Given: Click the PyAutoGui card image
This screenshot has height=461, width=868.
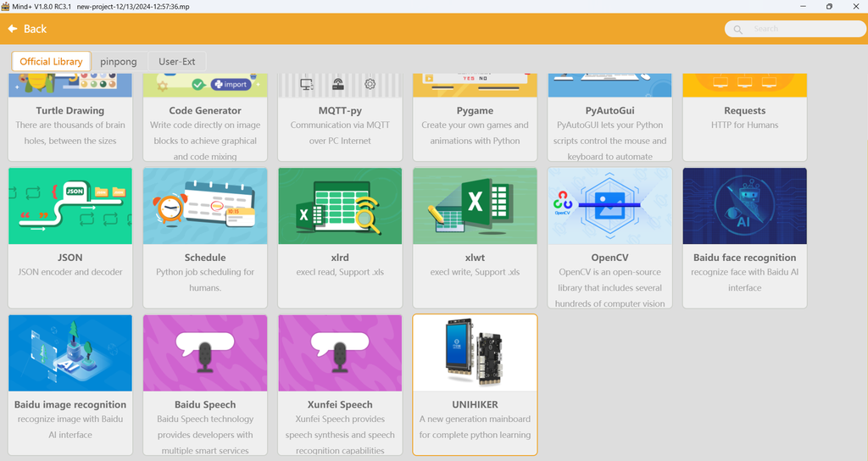Looking at the screenshot, I should coord(609,86).
